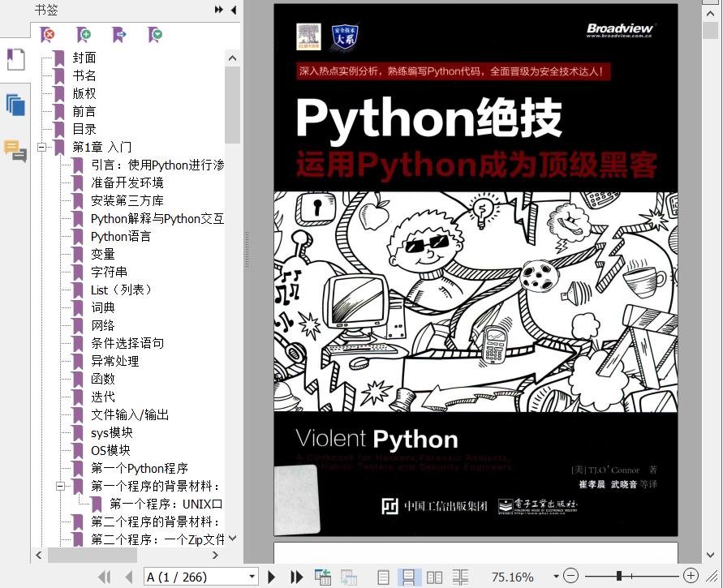The image size is (723, 588).
Task: Click the up arrow of the document scrollbar
Action: (710, 13)
